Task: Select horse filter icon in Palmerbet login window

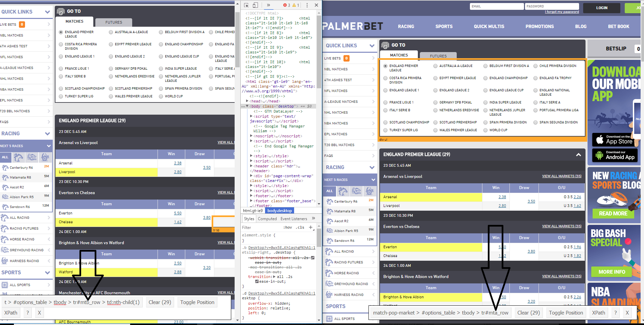Action: (x=343, y=191)
